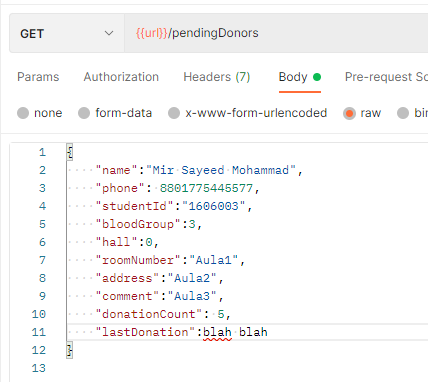Open the Headers (7) tab
This screenshot has height=382, width=428.
(x=217, y=77)
